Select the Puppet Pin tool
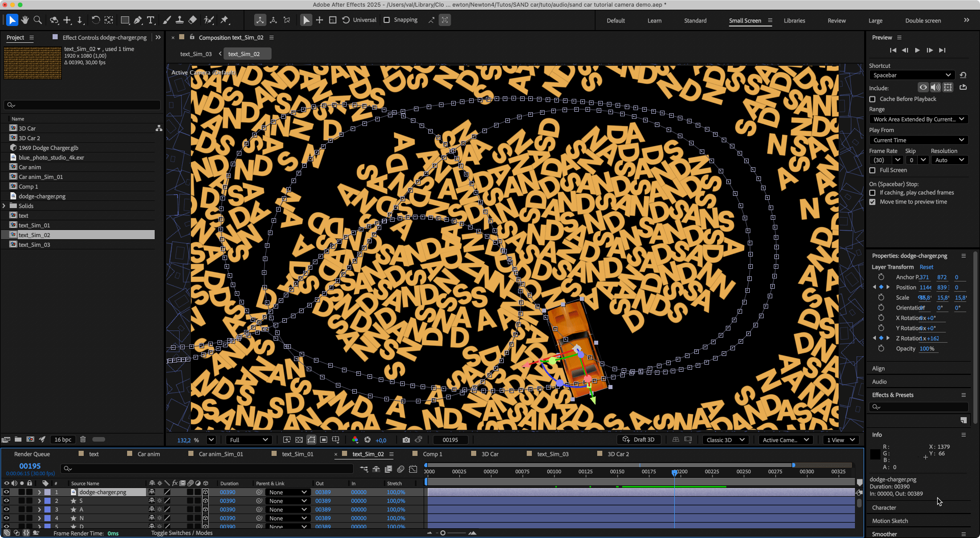The height and width of the screenshot is (538, 980). pos(225,20)
